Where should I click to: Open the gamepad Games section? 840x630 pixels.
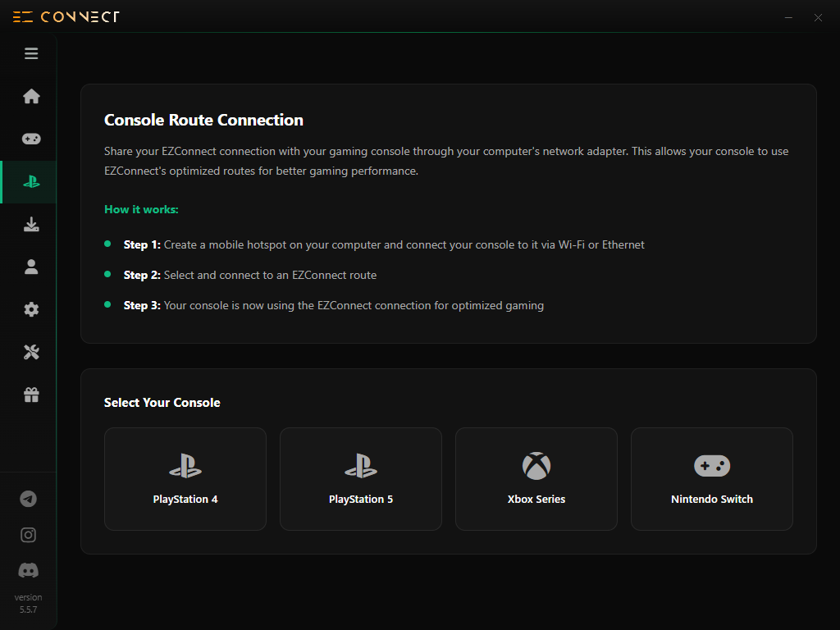[x=31, y=139]
